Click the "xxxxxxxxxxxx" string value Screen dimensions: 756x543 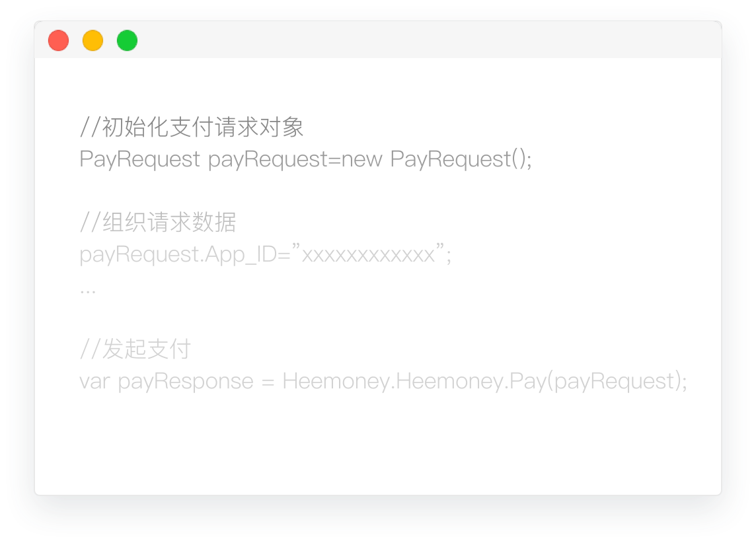[368, 254]
